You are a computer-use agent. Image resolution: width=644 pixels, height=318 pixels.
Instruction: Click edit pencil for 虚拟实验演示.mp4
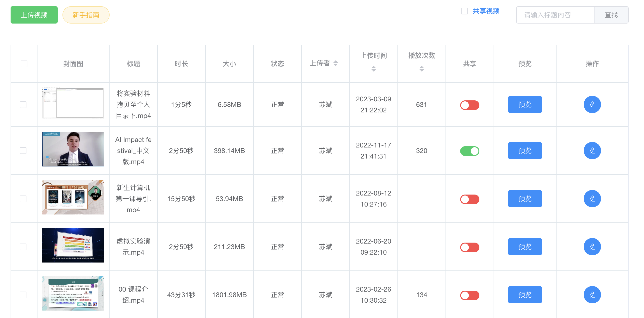(x=592, y=247)
